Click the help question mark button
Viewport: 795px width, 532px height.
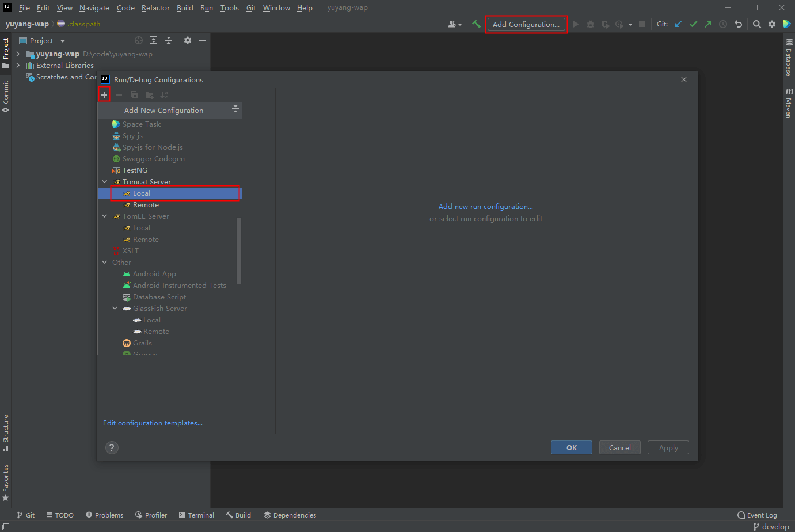pyautogui.click(x=112, y=447)
